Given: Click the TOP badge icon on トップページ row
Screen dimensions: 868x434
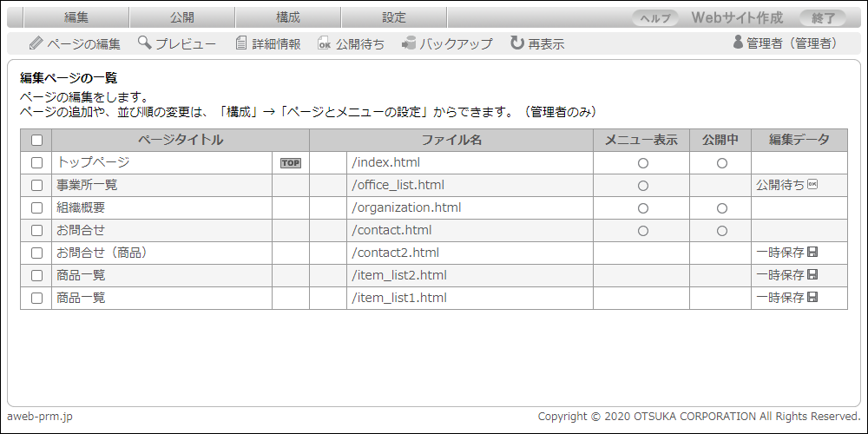Looking at the screenshot, I should click(x=290, y=162).
